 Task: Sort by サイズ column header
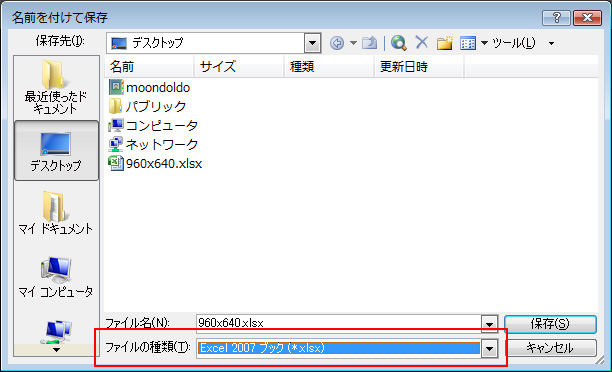(239, 67)
